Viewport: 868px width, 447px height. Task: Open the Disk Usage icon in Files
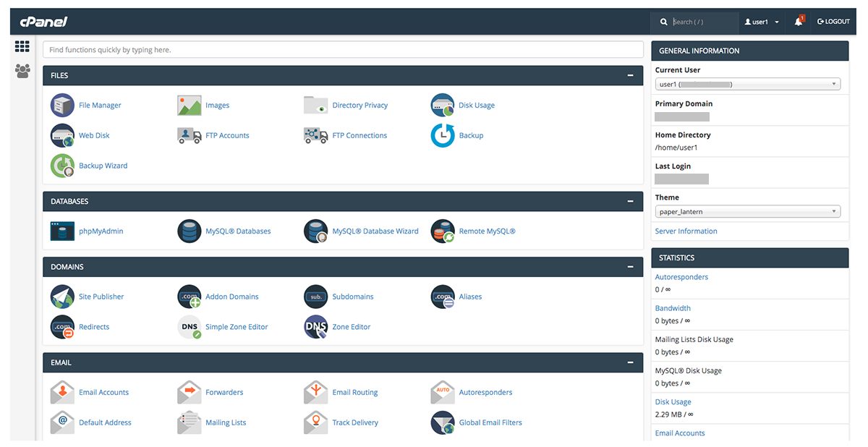point(443,105)
